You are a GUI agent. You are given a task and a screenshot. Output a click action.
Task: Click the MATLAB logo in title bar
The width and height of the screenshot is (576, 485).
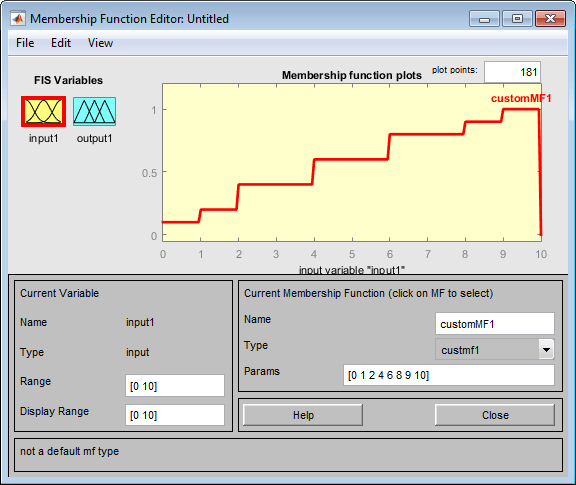(18, 18)
